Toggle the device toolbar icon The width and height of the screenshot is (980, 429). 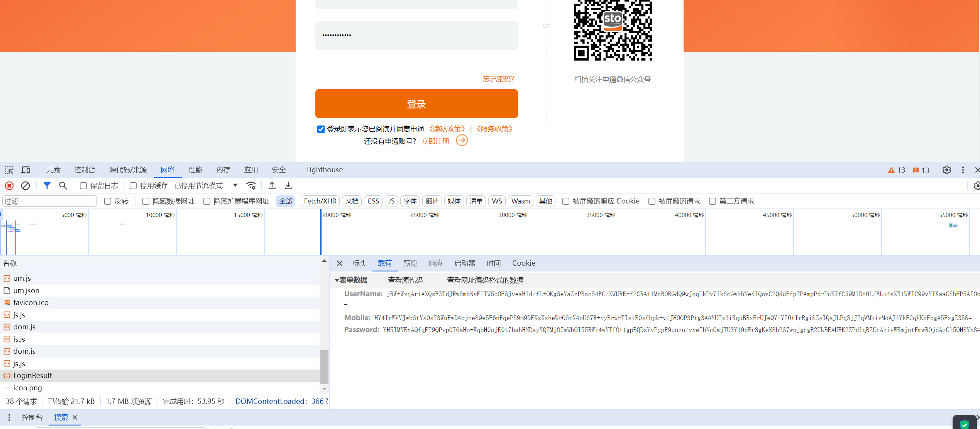coord(26,170)
